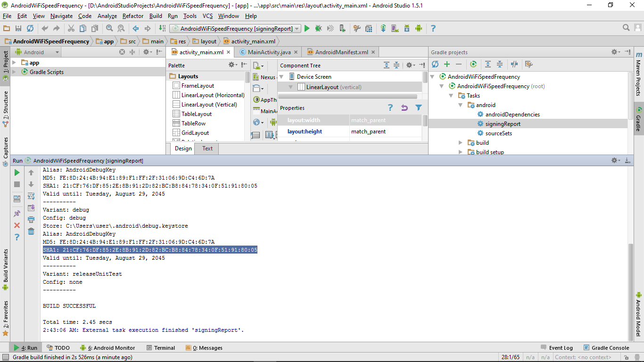This screenshot has height=362, width=644.
Task: Switch to the Text editor tab
Action: (x=207, y=148)
